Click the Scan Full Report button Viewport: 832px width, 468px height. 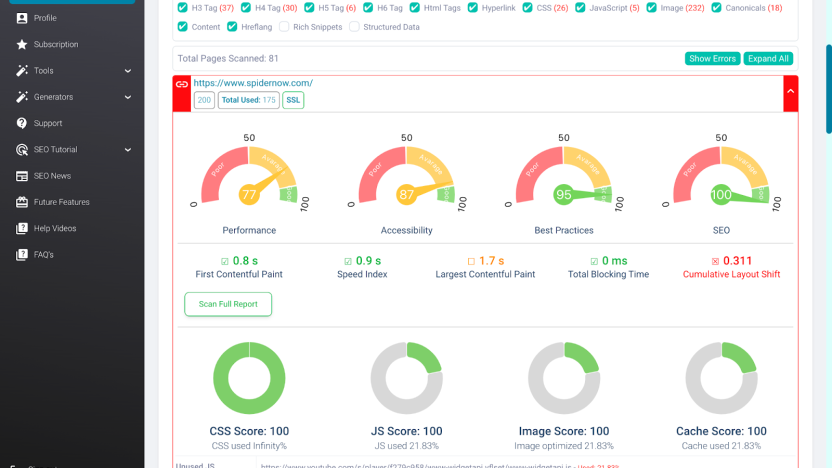tap(228, 304)
